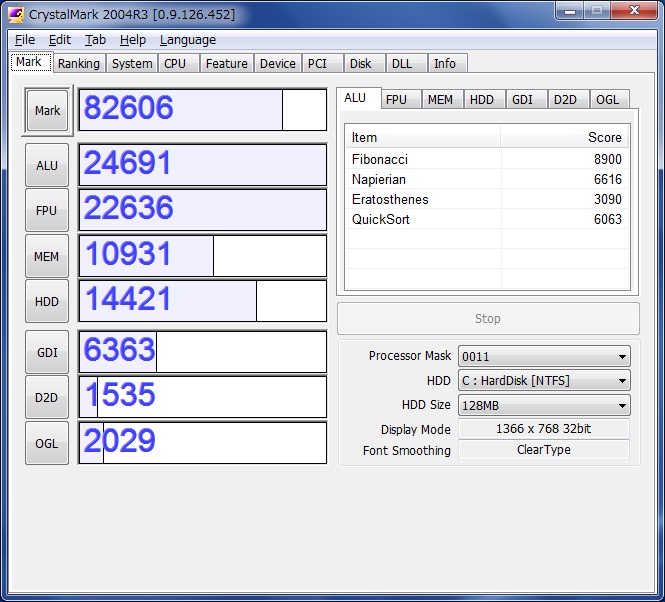Switch to the DLL tab
This screenshot has height=602, width=665.
coord(407,64)
